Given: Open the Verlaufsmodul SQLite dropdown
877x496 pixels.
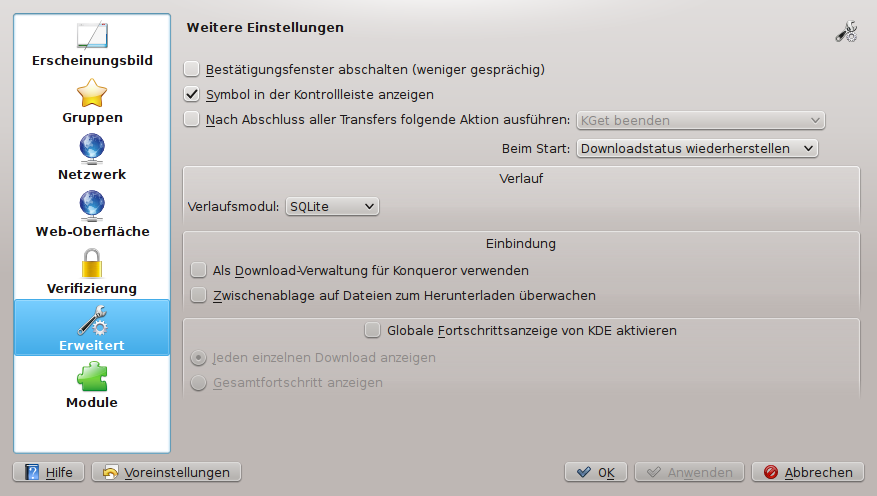Looking at the screenshot, I should 332,206.
